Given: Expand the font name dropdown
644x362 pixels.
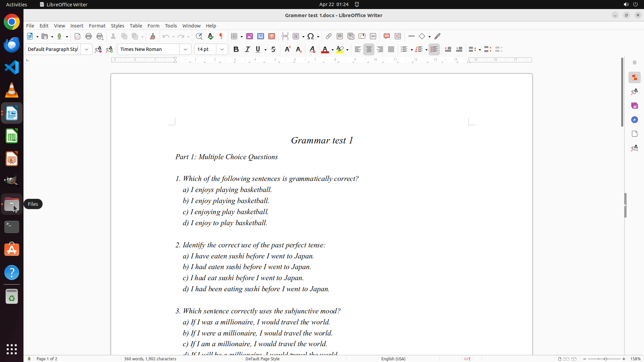Looking at the screenshot, I should tap(185, 49).
